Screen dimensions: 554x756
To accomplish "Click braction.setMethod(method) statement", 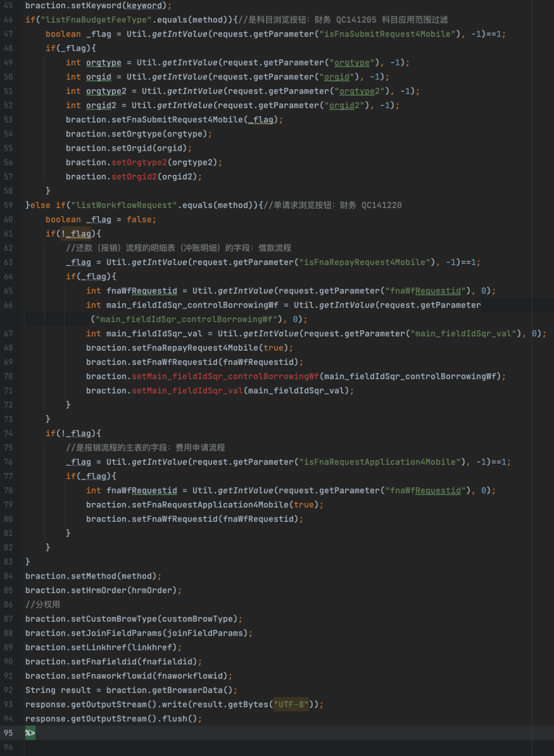I will [x=93, y=576].
